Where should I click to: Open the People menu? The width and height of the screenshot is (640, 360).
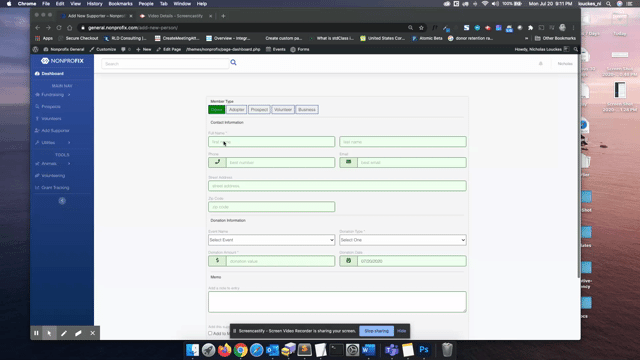146,4
